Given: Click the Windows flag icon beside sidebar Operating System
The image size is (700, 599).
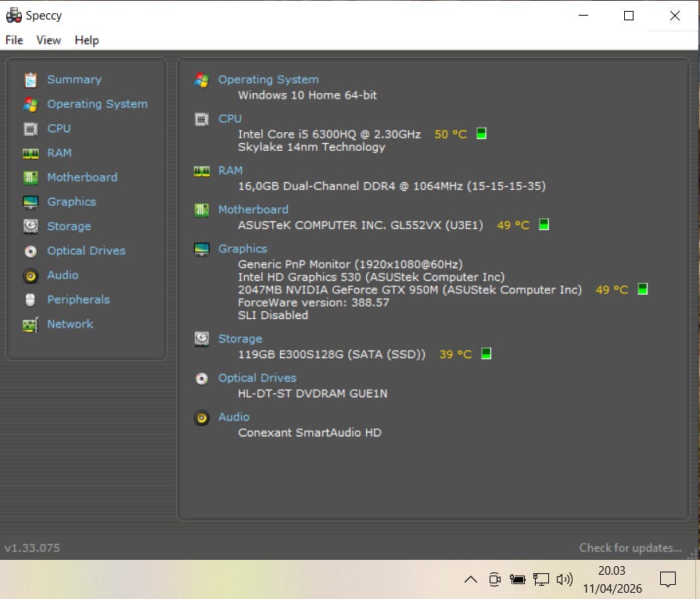Looking at the screenshot, I should (31, 105).
